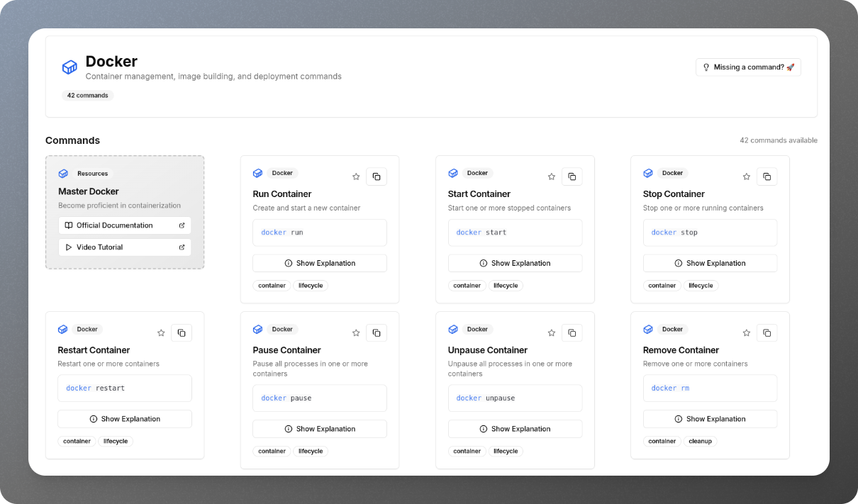This screenshot has height=504, width=858.
Task: Click Docker icon on Resources card
Action: [x=63, y=174]
